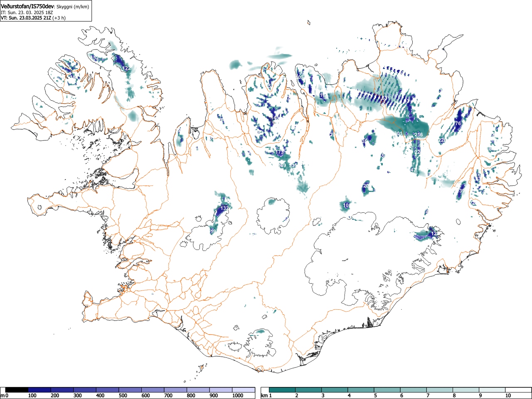Viewport: 532px width, 399px height.
Task: Pick the 3–4 km legend swatch
Action: (x=335, y=390)
